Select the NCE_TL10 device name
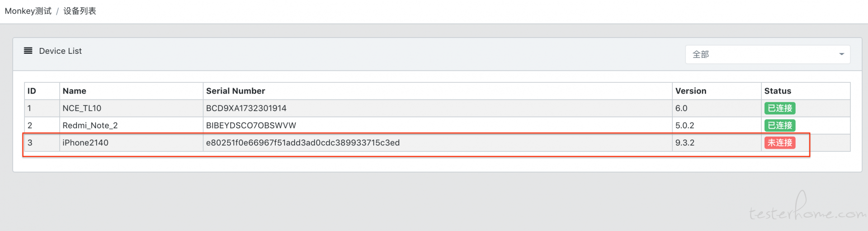 pyautogui.click(x=82, y=108)
